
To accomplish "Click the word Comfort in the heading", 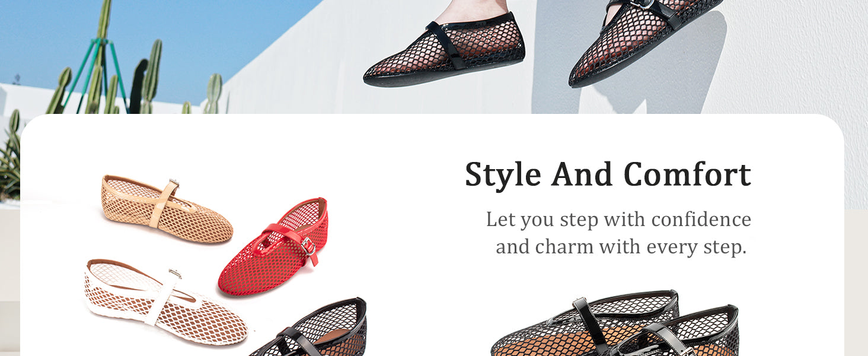I will (x=687, y=175).
